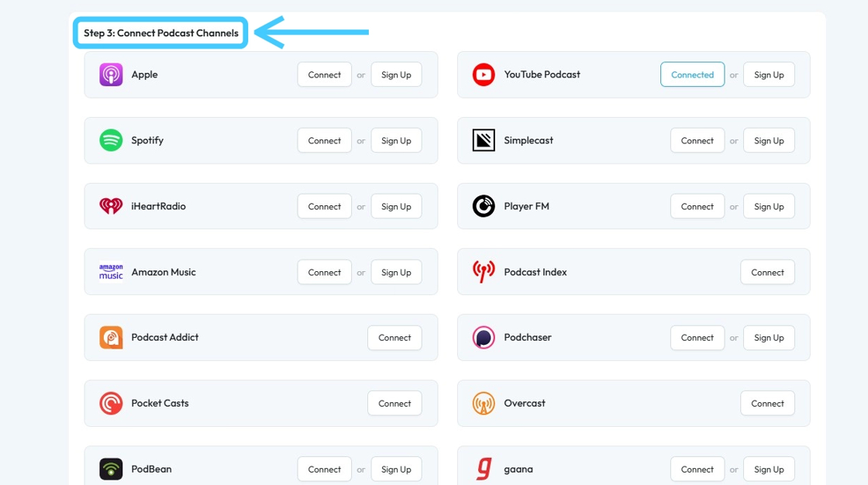Click the Simplecast logo icon
This screenshot has height=485, width=868.
tap(484, 140)
